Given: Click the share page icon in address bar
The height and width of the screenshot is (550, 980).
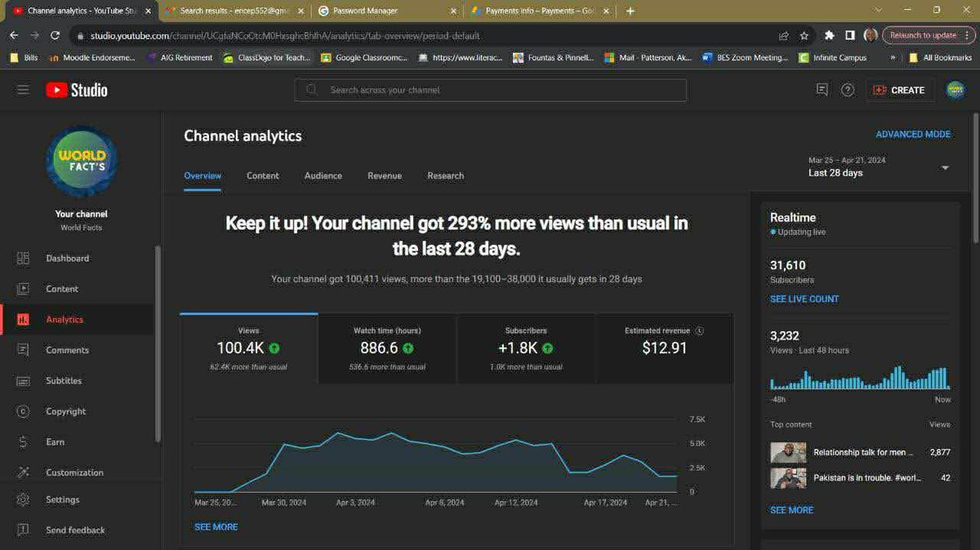Looking at the screenshot, I should tap(784, 36).
